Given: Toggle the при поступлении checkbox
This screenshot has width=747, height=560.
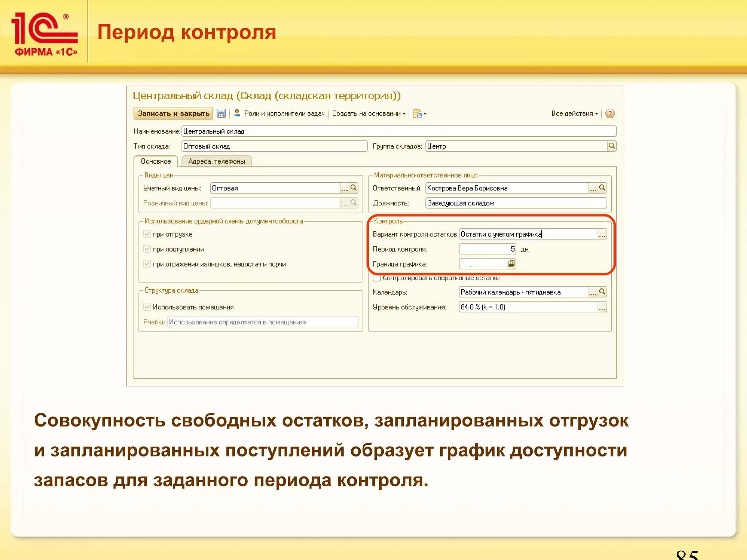Looking at the screenshot, I should coord(147,249).
